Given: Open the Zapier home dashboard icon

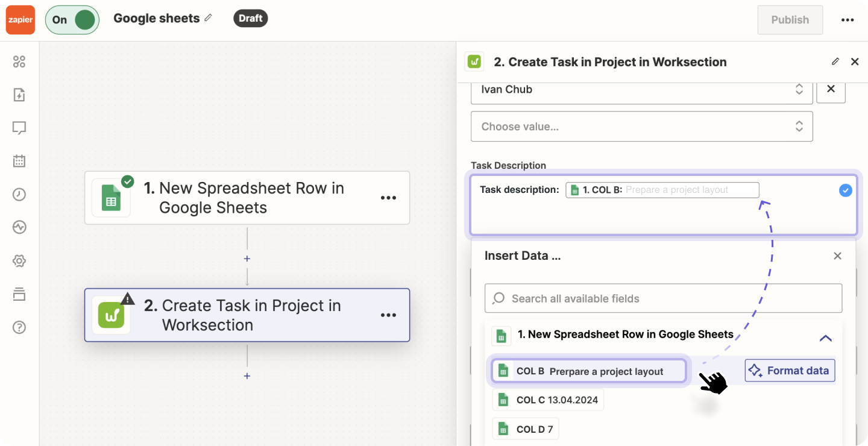Looking at the screenshot, I should 19,61.
